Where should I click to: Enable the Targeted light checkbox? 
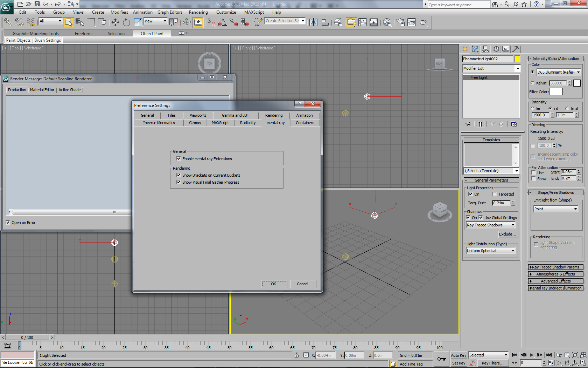(x=495, y=194)
